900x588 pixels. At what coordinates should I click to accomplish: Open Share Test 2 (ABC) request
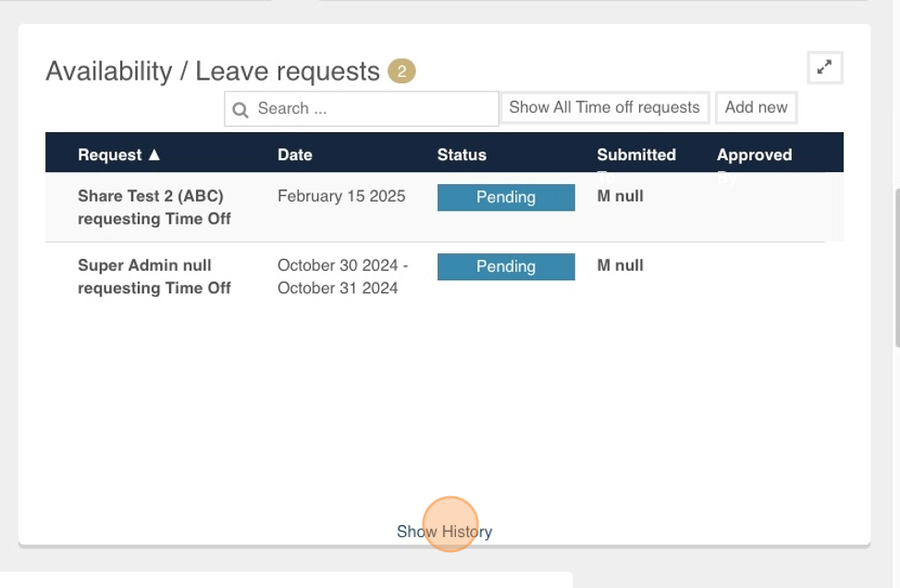pos(154,207)
